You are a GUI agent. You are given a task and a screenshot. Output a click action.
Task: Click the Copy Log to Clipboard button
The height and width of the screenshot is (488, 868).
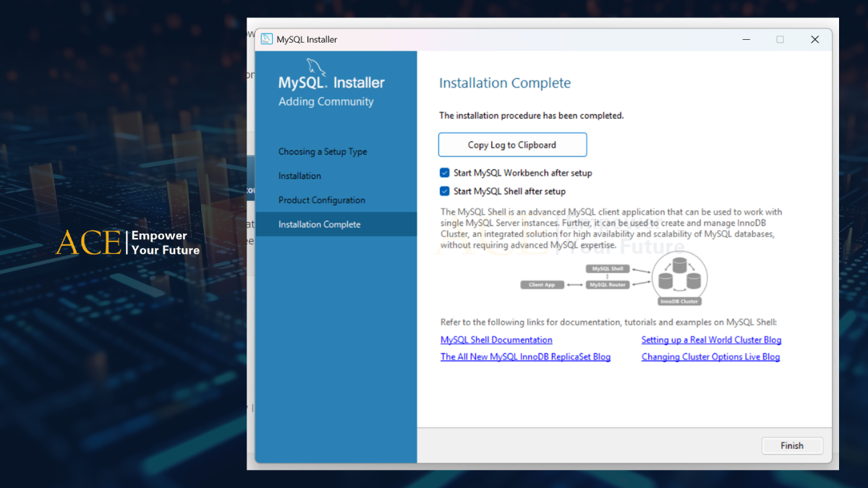pos(512,145)
